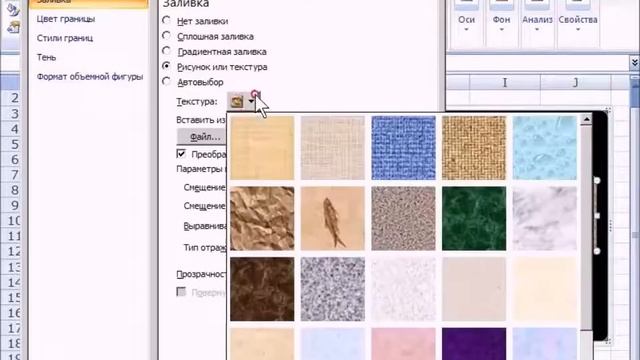The height and width of the screenshot is (360, 640).
Task: Pick the beige canvas texture swatch
Action: point(333,148)
